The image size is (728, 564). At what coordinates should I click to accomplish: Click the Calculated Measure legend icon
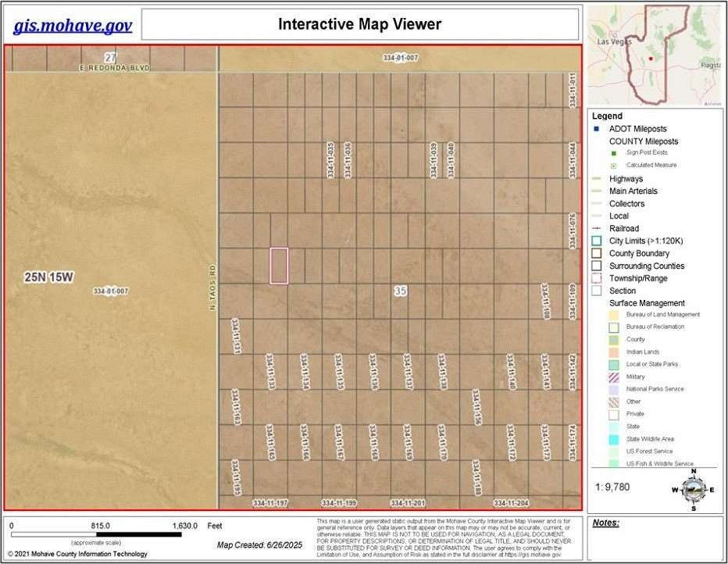(x=613, y=165)
